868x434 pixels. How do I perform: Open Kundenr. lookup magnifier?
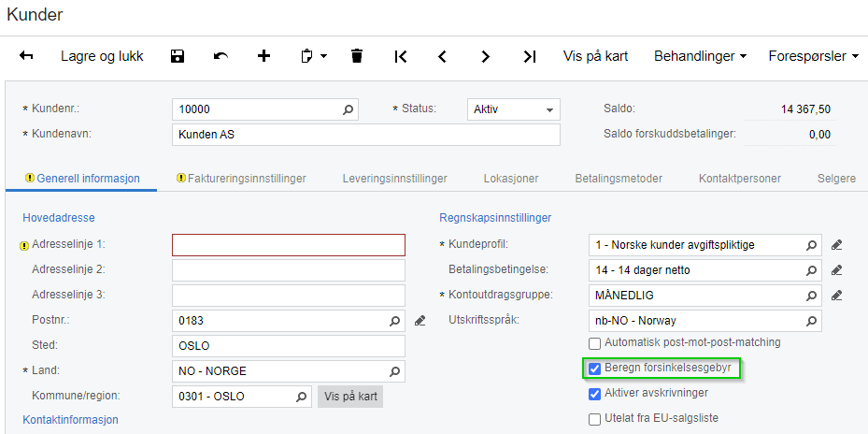point(348,109)
